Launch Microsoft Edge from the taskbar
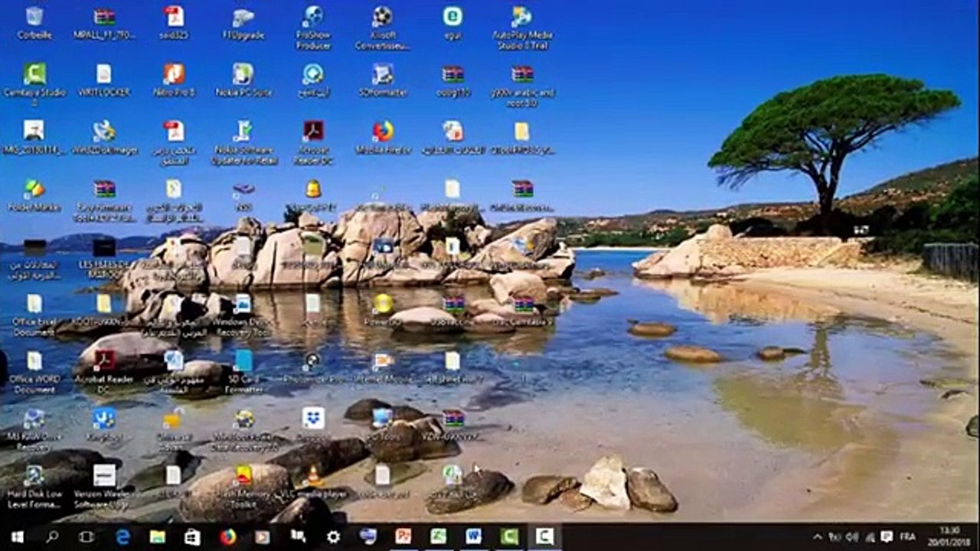The height and width of the screenshot is (551, 980). pos(122,536)
